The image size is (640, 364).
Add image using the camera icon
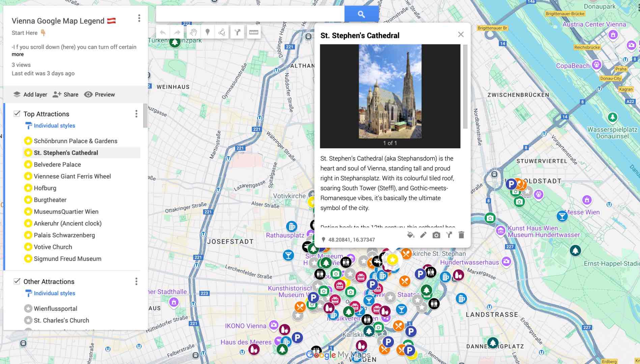[436, 235]
